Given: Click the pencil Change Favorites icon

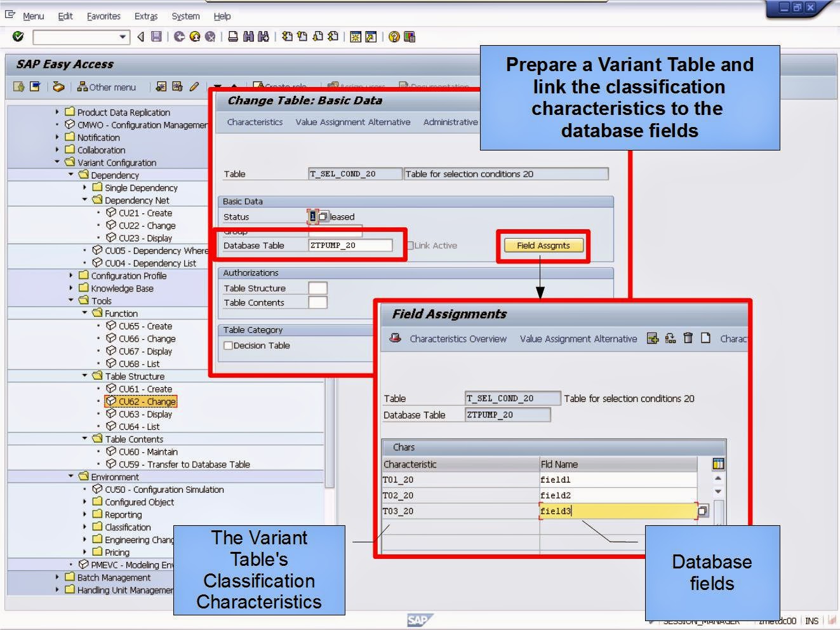Looking at the screenshot, I should click(194, 86).
